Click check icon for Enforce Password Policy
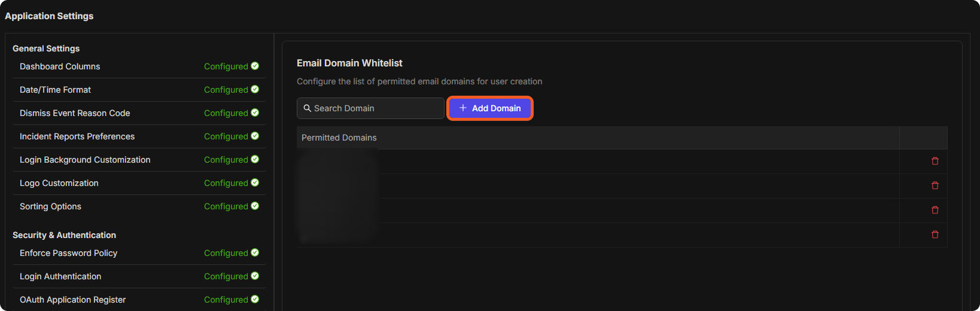 click(255, 252)
